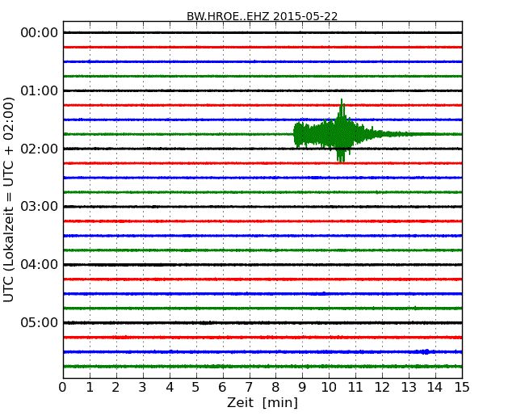The width and height of the screenshot is (525, 420).
Task: Click x-axis tick label 10
Action: click(x=329, y=388)
